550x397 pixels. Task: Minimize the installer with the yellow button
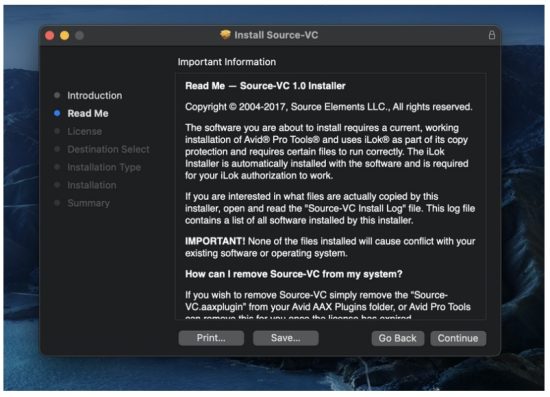coord(65,35)
